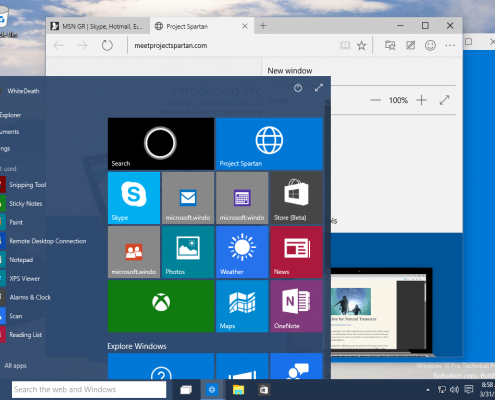
Task: Make a web note icon
Action: [x=410, y=45]
